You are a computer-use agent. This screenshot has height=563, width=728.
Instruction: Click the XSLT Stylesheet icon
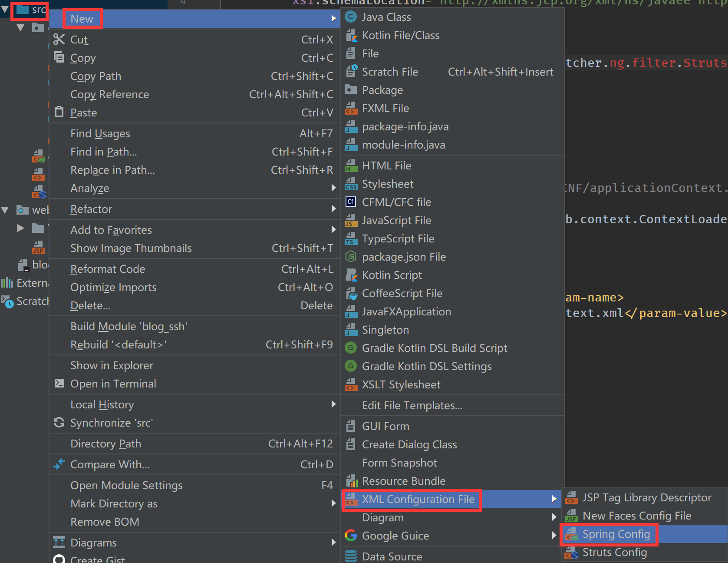(x=351, y=384)
